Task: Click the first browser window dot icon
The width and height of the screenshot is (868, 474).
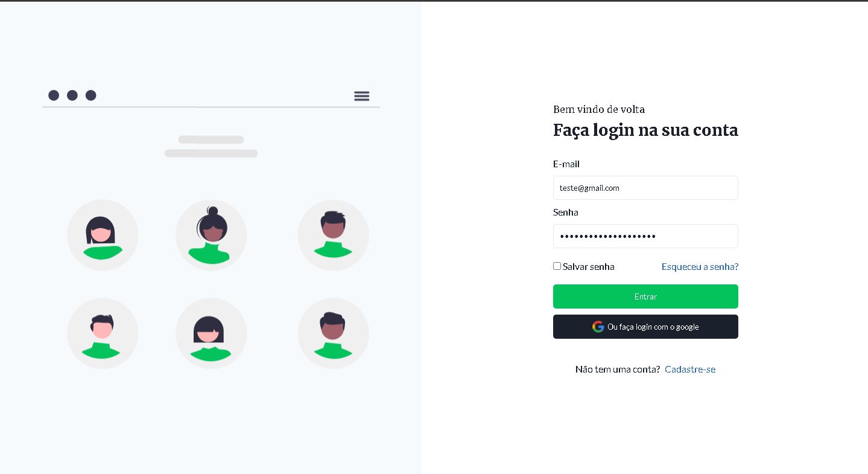Action: coord(54,95)
